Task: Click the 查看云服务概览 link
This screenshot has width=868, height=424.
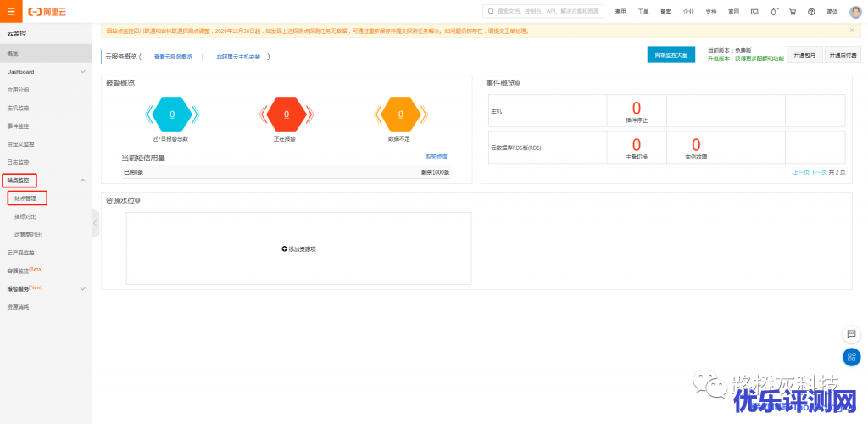Action: [x=173, y=57]
